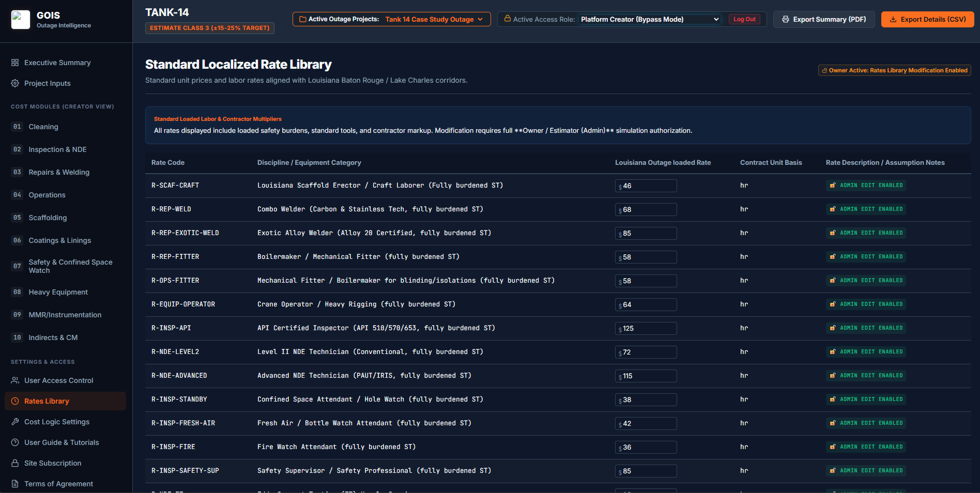Open the Executive Summary page
Viewport: 980px width, 493px height.
(x=65, y=63)
